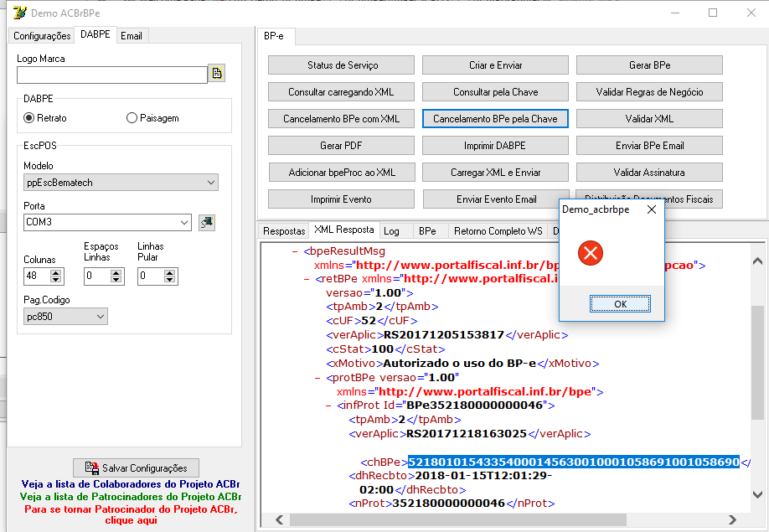Click Imprimir DABPE button
Viewport: 769px width, 532px height.
[x=495, y=146]
